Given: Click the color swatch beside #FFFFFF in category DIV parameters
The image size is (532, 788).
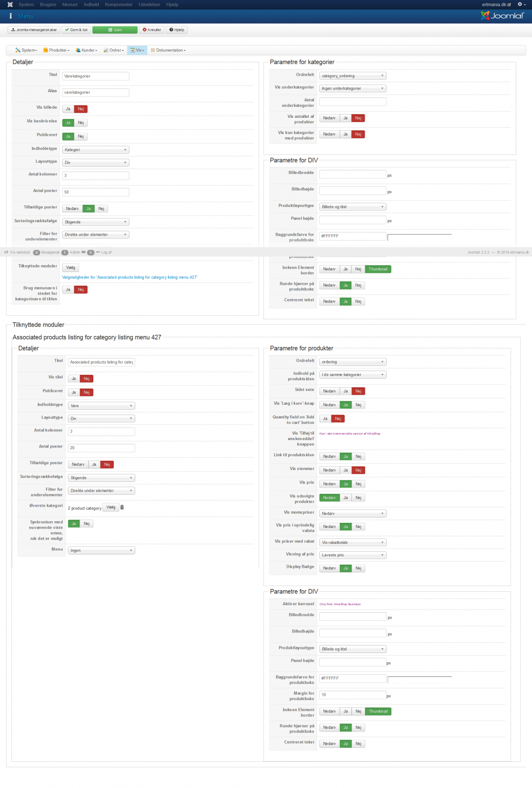Looking at the screenshot, I should [x=419, y=237].
